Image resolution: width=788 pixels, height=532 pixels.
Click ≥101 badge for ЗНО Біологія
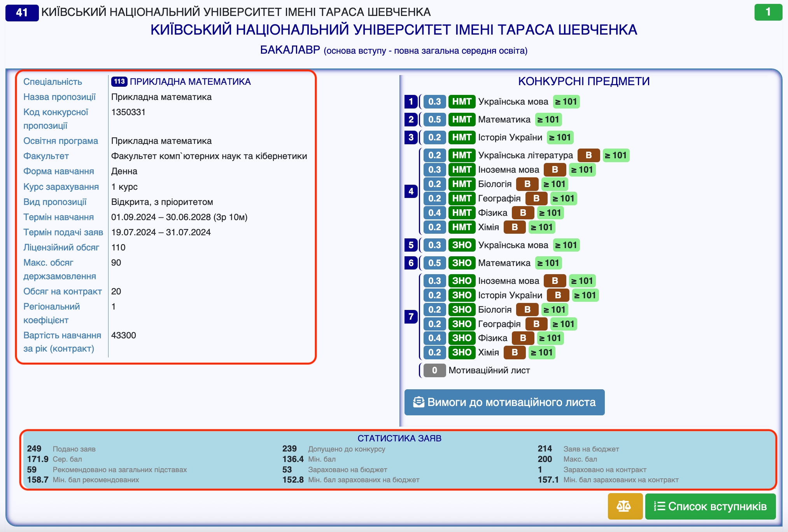coord(555,310)
